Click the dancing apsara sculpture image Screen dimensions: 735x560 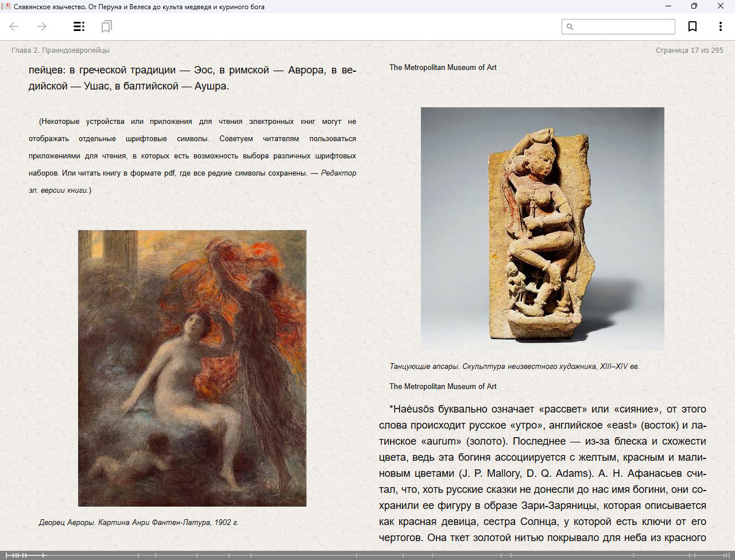point(542,228)
